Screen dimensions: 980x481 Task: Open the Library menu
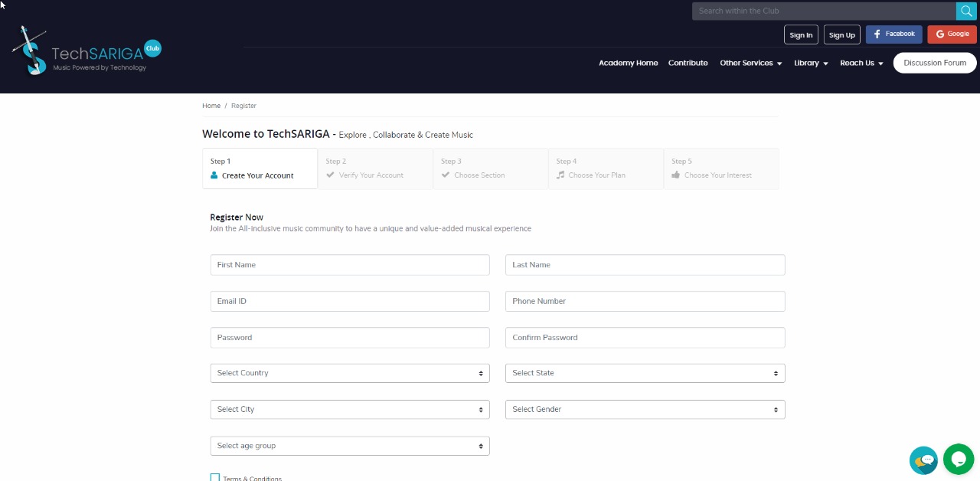[x=811, y=63]
